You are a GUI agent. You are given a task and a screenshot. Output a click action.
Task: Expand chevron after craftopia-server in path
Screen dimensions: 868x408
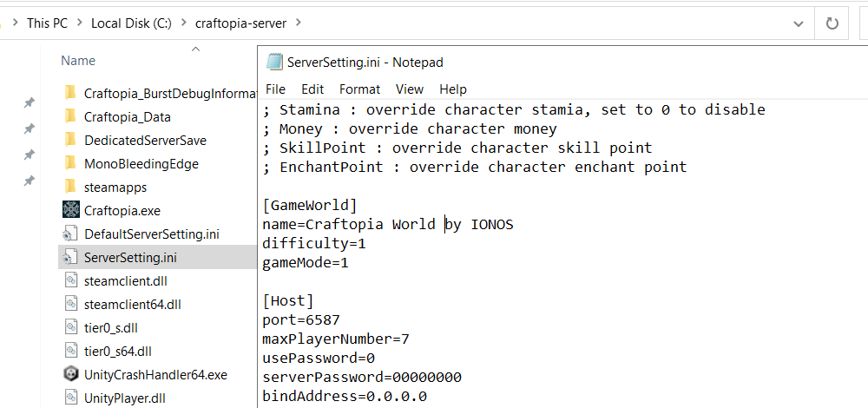299,23
